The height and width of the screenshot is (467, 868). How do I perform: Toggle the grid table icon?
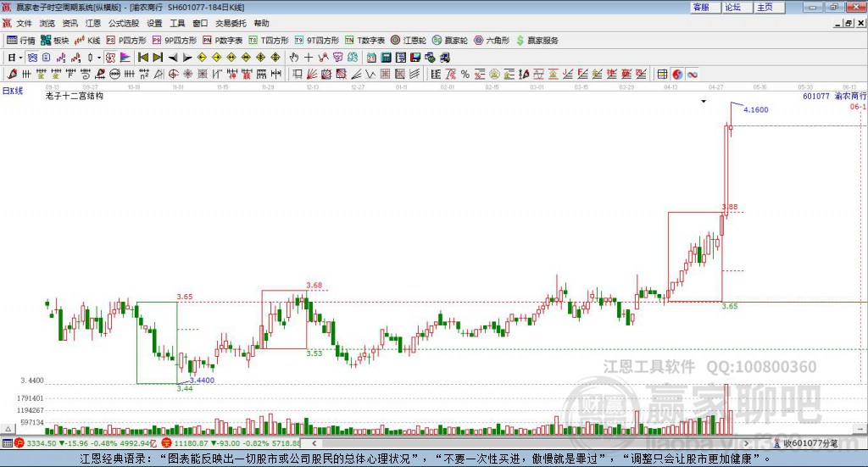pyautogui.click(x=662, y=74)
